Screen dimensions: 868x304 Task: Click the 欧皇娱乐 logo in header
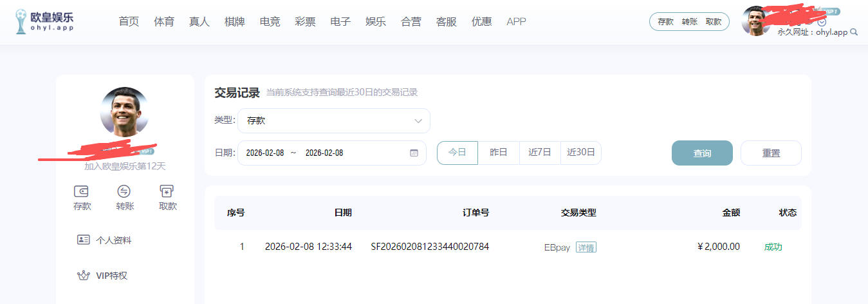click(x=44, y=21)
